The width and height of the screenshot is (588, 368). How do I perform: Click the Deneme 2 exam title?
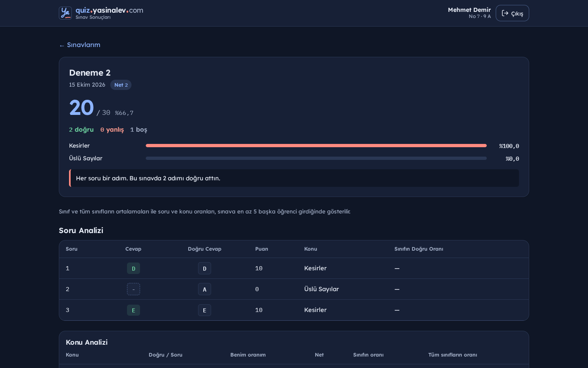90,73
